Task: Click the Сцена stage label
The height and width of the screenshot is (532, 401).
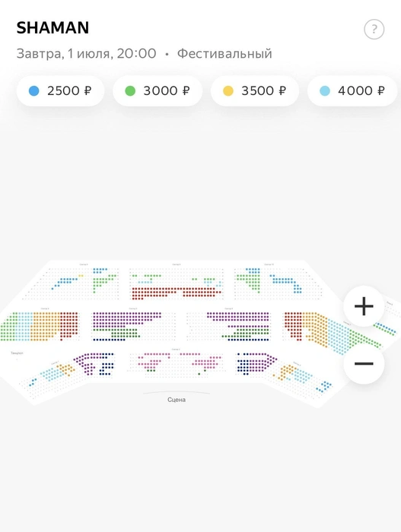Action: point(177,400)
